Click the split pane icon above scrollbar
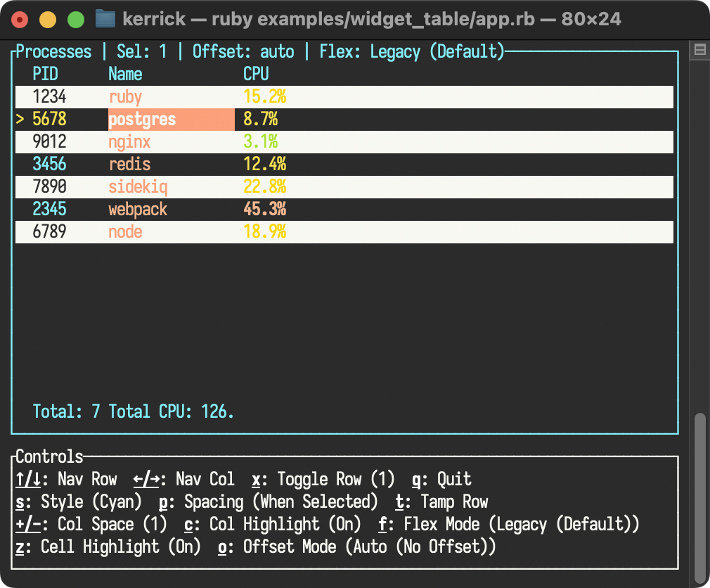The height and width of the screenshot is (588, 710). [699, 50]
